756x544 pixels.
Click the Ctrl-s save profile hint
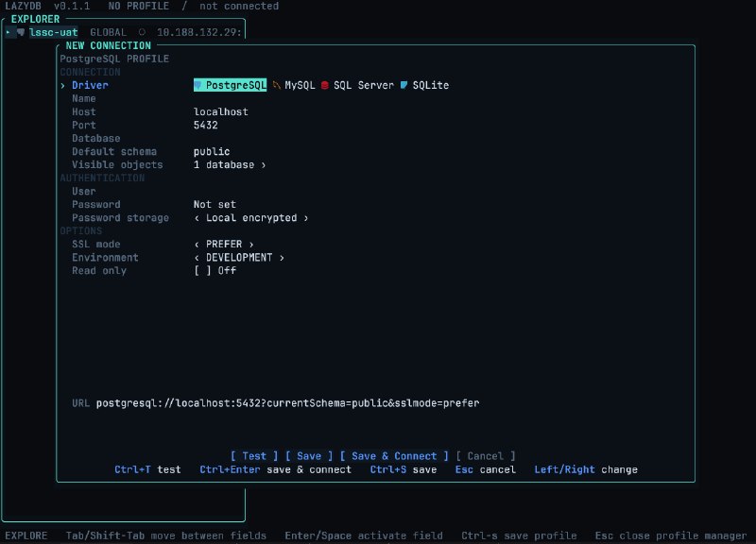point(519,535)
